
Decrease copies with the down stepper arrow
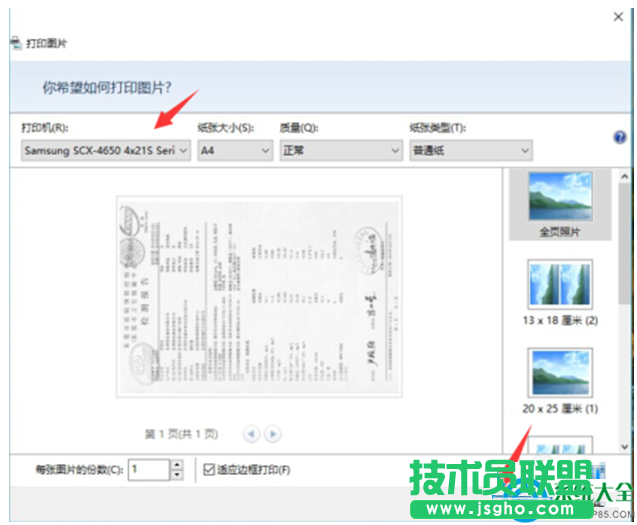[x=177, y=475]
